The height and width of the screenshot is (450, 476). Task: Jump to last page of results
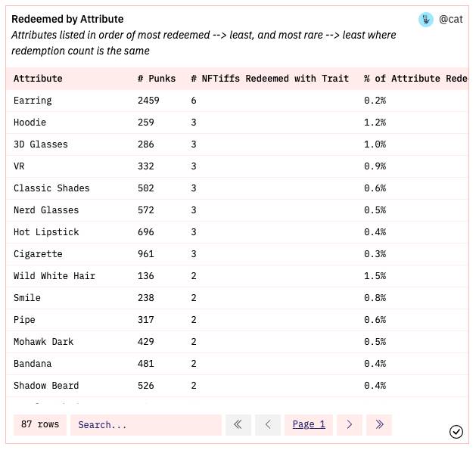379,424
